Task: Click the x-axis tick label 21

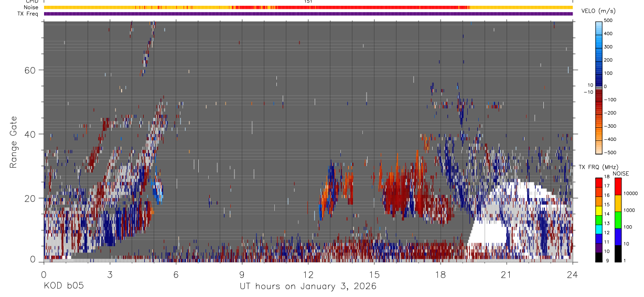Action: point(507,274)
